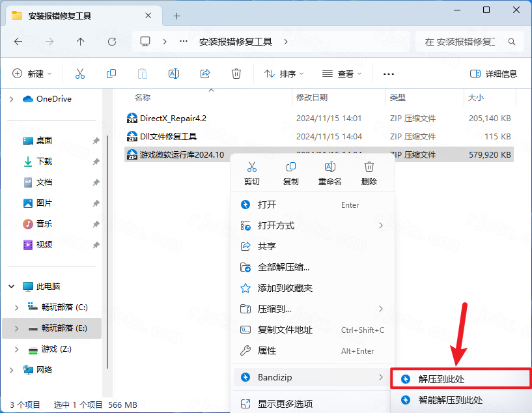532x413 pixels.
Task: Choose 智能解压到此处 Smart extract here
Action: (461, 400)
